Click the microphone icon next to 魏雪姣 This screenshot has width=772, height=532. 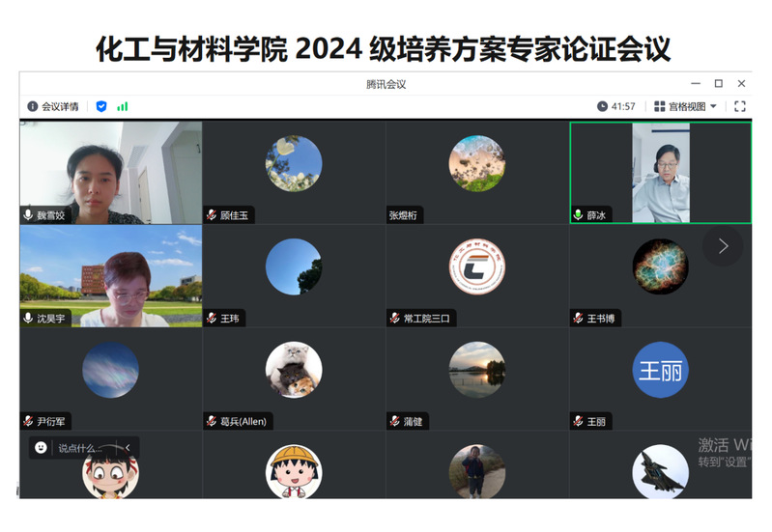coord(28,215)
